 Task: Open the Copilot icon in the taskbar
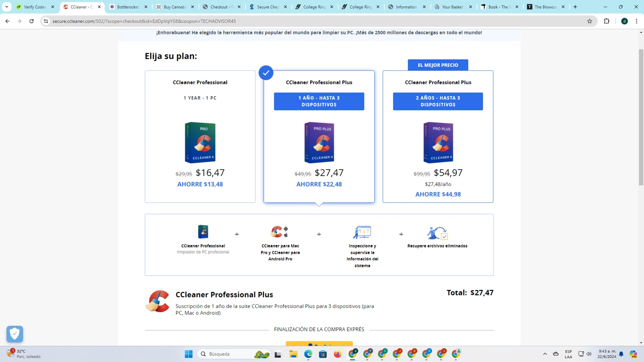633,354
